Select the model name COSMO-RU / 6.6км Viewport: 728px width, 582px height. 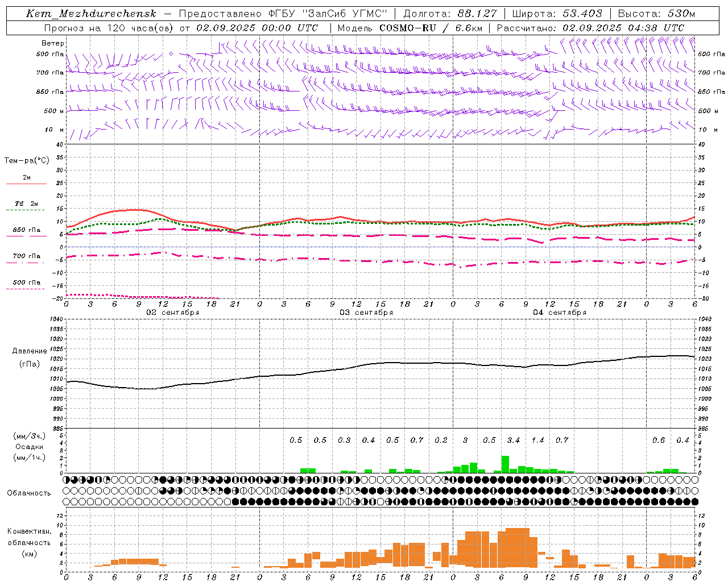point(431,28)
